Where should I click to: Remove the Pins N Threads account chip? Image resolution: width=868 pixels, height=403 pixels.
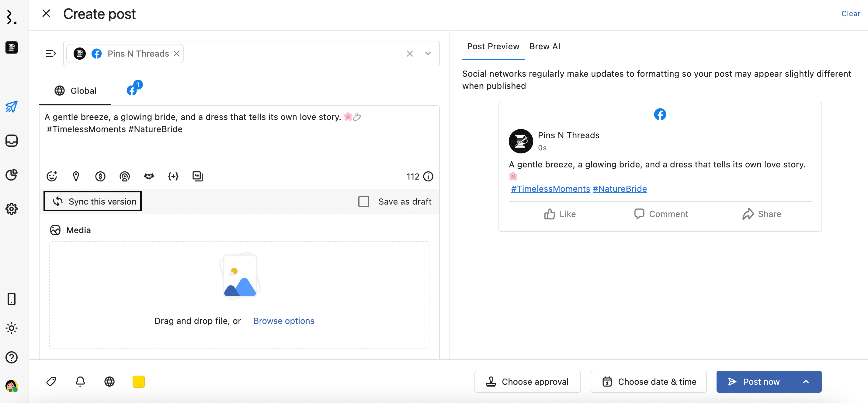click(x=177, y=54)
